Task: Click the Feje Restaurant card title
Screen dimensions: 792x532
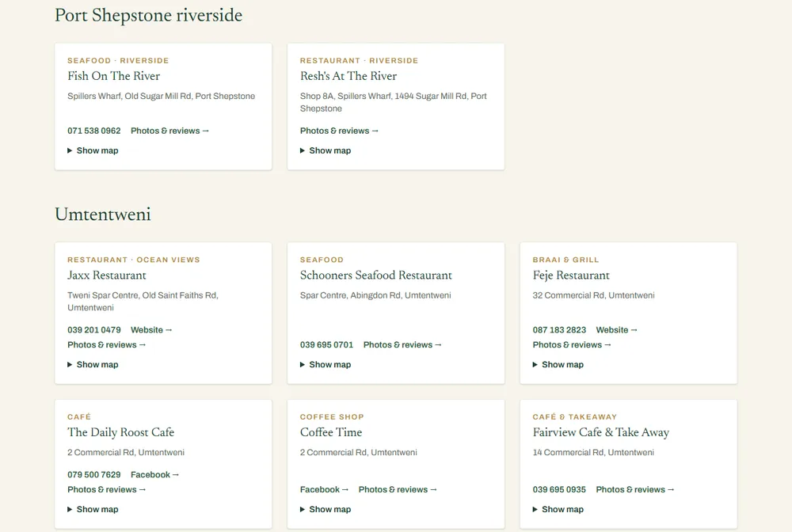Action: coord(571,275)
